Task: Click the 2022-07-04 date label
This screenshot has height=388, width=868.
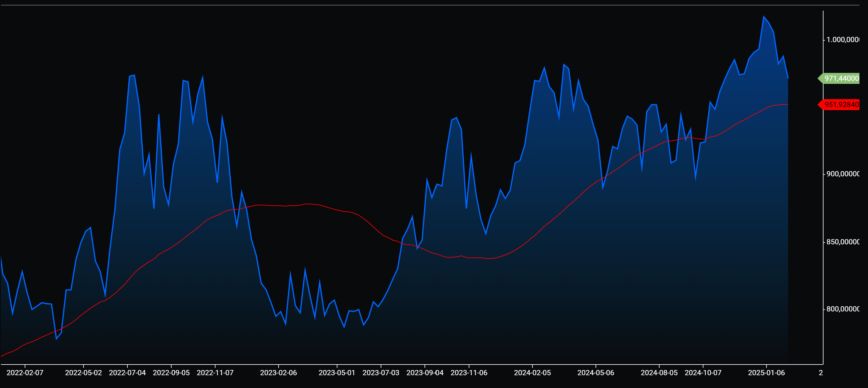Action: pyautogui.click(x=127, y=373)
